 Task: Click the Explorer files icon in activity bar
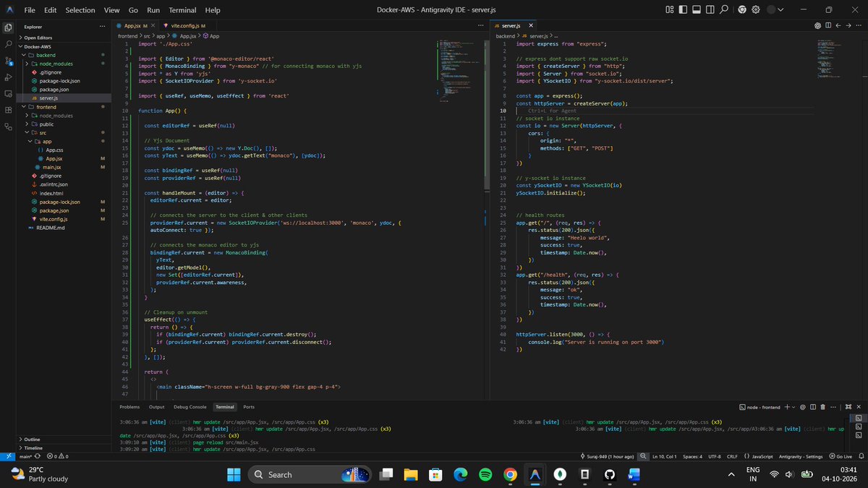(8, 27)
